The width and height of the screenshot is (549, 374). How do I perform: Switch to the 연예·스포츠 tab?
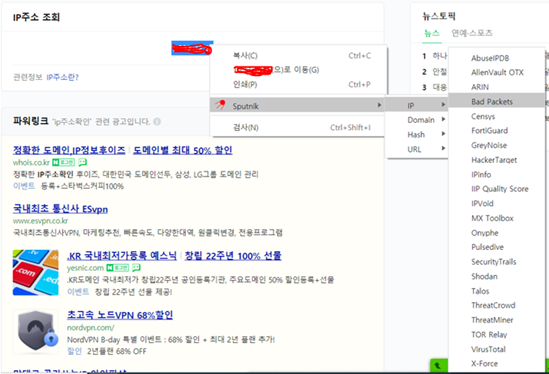[x=472, y=33]
